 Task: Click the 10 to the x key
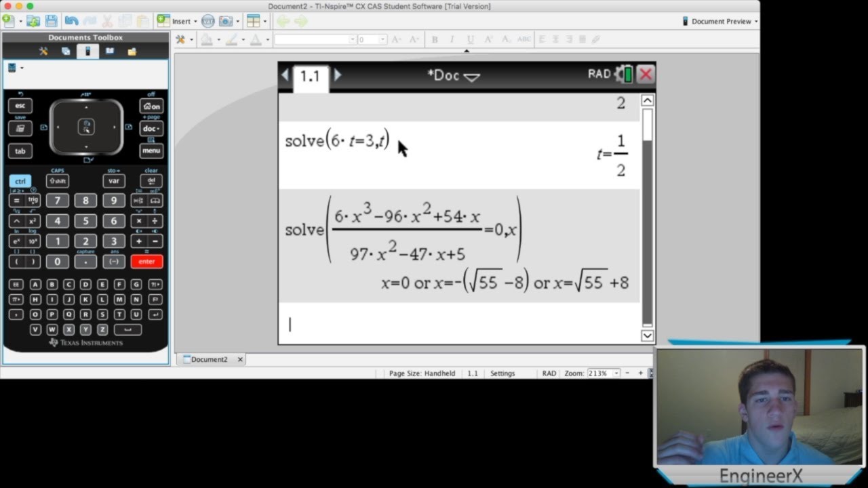tap(33, 241)
